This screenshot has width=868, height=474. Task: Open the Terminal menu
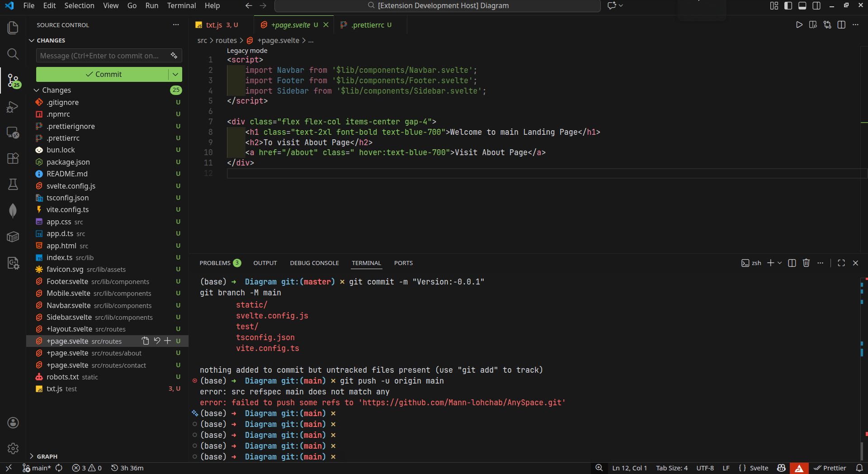[x=181, y=5]
